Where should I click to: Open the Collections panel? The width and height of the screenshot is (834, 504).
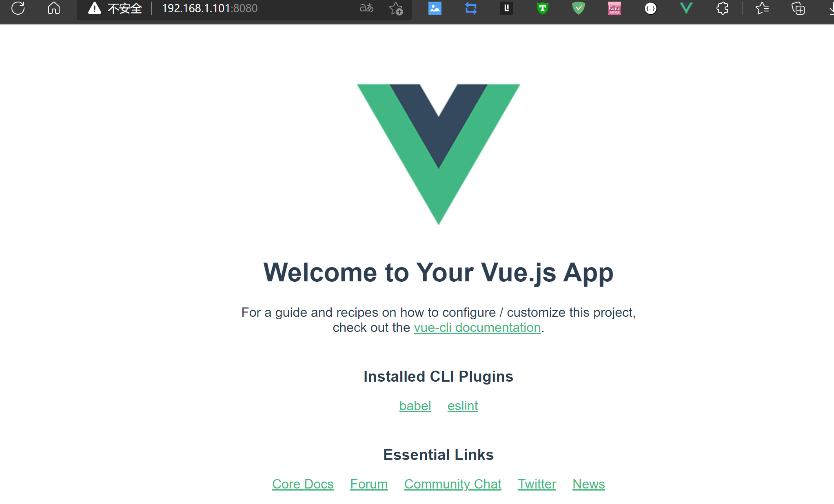798,8
